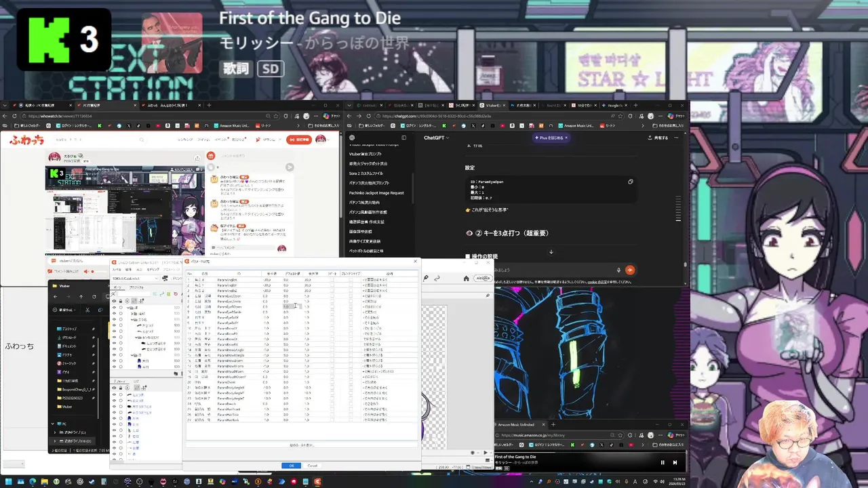Toggle the ChatGPT sidebar panel icon
This screenshot has width=868, height=488.
coord(403,138)
